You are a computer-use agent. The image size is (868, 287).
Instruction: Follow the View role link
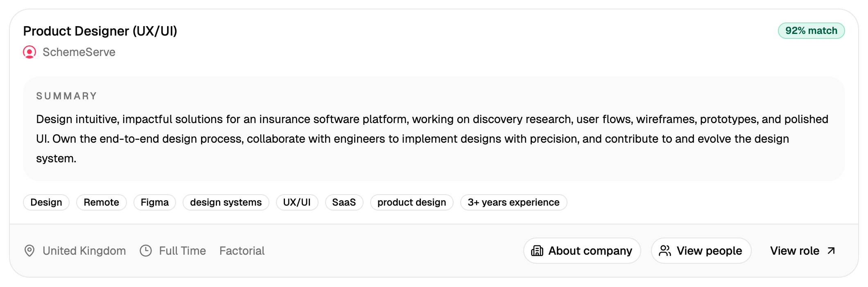coord(803,251)
